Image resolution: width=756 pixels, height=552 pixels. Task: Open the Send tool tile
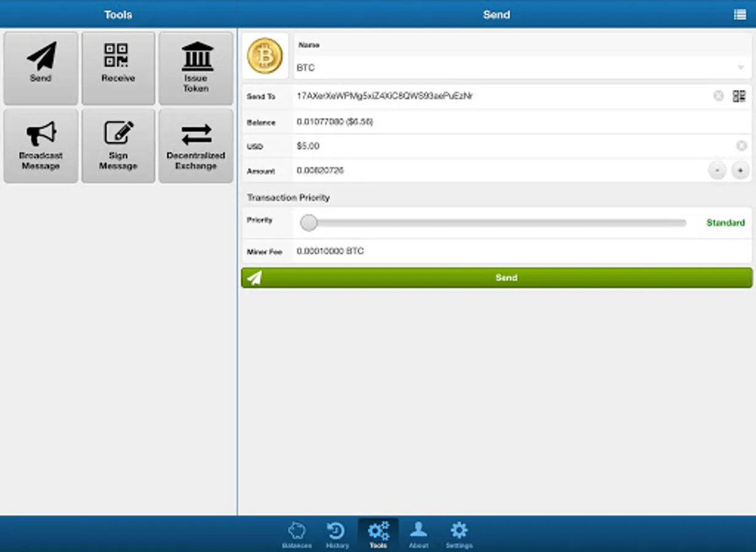tap(41, 68)
